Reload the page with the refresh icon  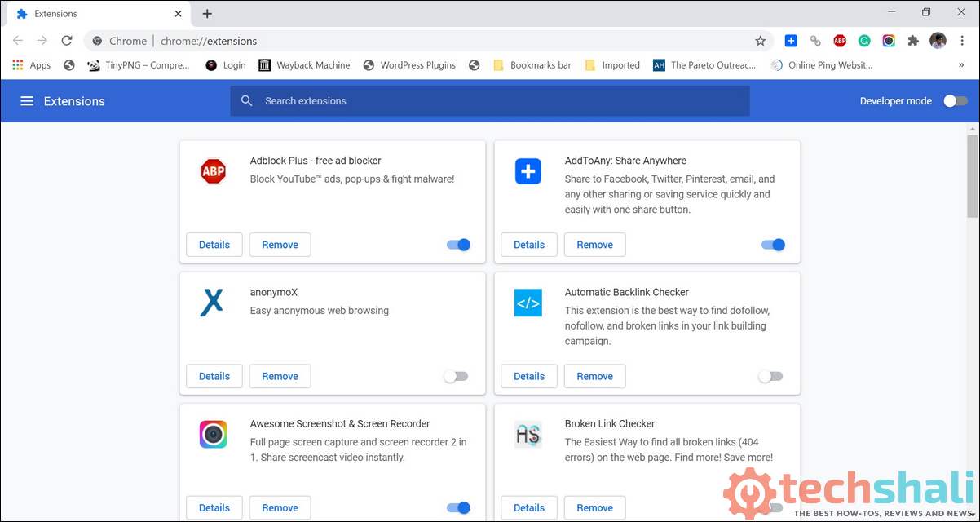67,41
